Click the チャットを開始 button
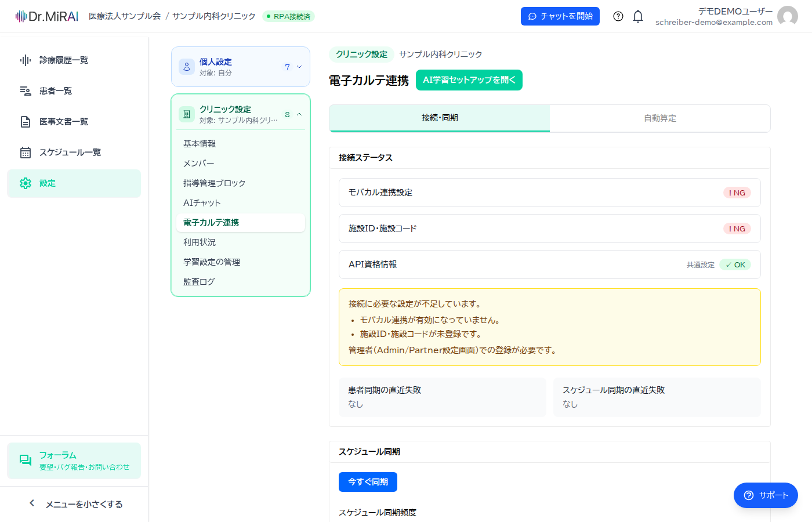The height and width of the screenshot is (522, 812). tap(560, 16)
